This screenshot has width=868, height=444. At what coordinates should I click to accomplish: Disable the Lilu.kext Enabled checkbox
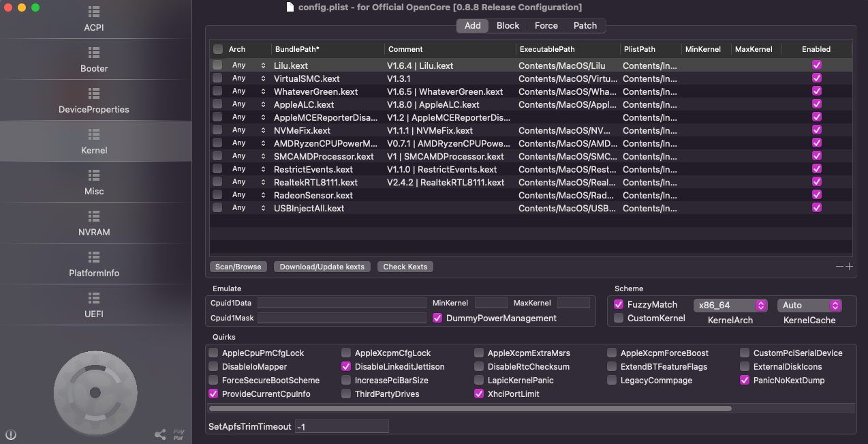(x=816, y=65)
